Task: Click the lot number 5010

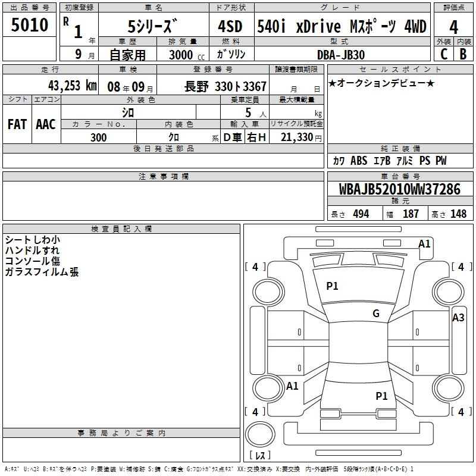Action: (x=29, y=24)
